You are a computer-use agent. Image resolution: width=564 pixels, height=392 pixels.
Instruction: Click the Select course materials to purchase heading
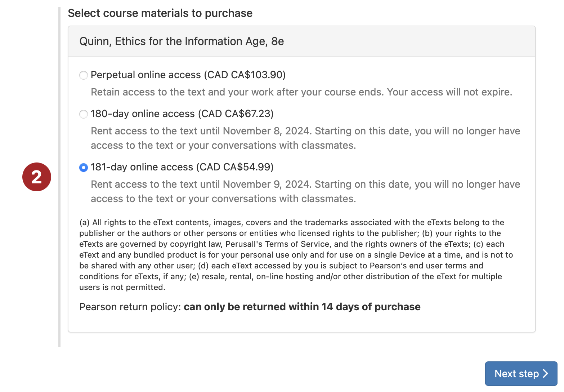[160, 13]
